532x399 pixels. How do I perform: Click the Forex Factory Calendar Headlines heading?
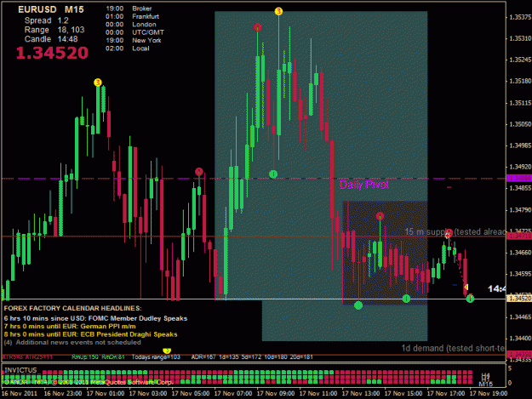pos(72,308)
